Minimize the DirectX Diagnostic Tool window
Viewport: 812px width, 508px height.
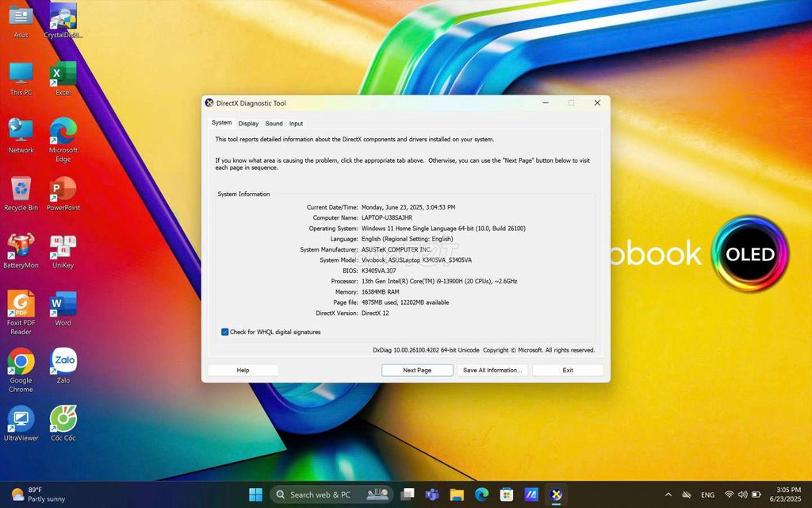click(546, 102)
